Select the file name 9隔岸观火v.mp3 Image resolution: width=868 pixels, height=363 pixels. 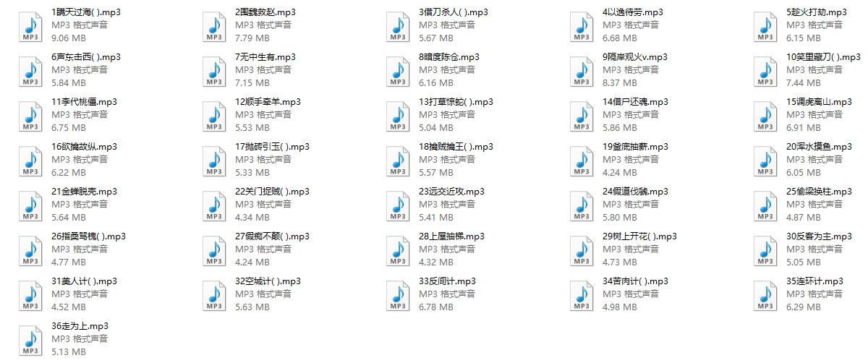(x=635, y=57)
